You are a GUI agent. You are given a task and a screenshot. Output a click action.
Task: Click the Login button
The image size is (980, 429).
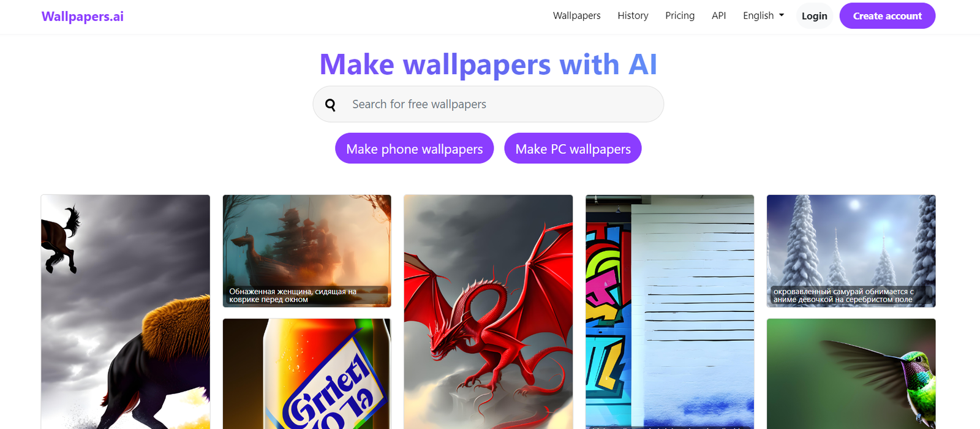click(x=814, y=16)
